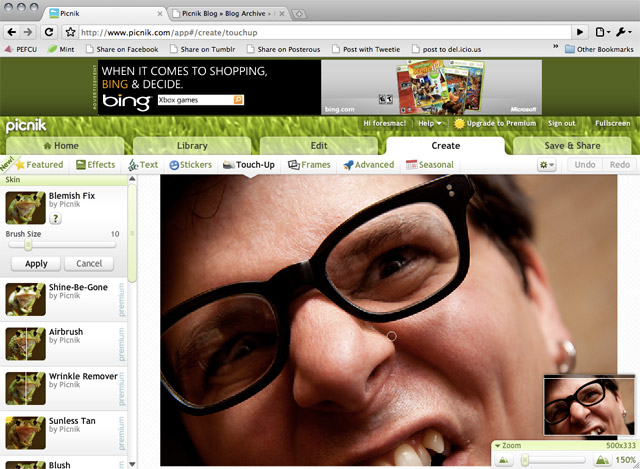The image size is (640, 469).
Task: Apply the Blemish Fix
Action: coord(36,264)
